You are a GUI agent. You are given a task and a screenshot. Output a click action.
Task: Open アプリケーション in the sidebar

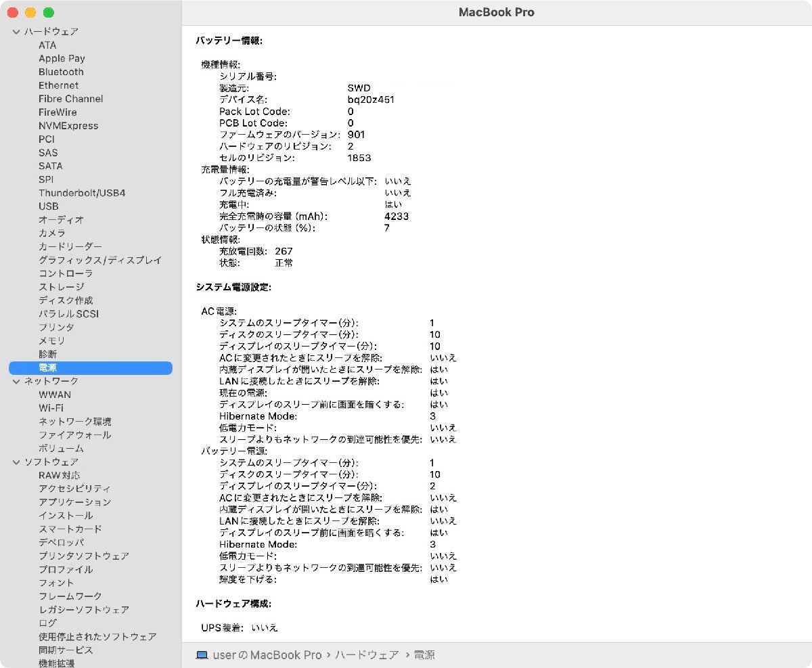[x=75, y=502]
